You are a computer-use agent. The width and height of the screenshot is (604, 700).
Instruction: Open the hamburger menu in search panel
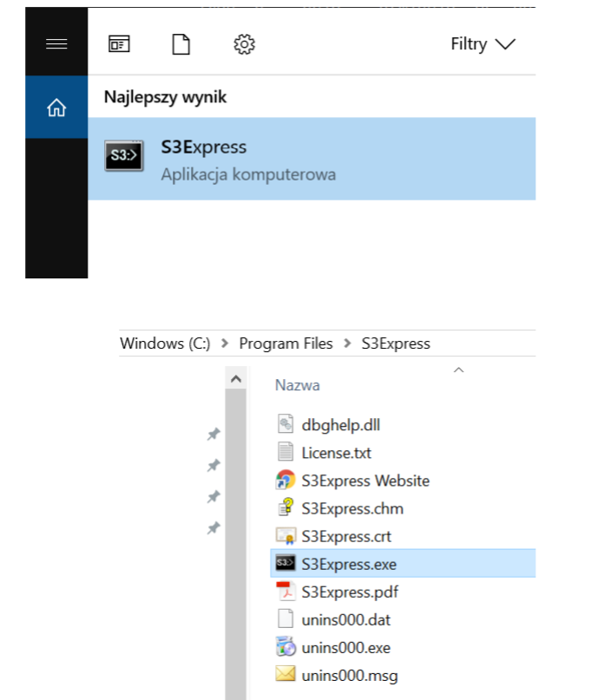56,44
